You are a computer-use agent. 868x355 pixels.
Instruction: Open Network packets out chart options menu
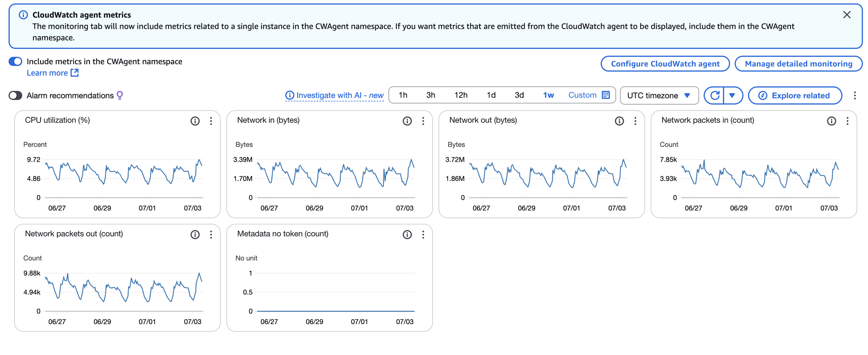tap(211, 235)
